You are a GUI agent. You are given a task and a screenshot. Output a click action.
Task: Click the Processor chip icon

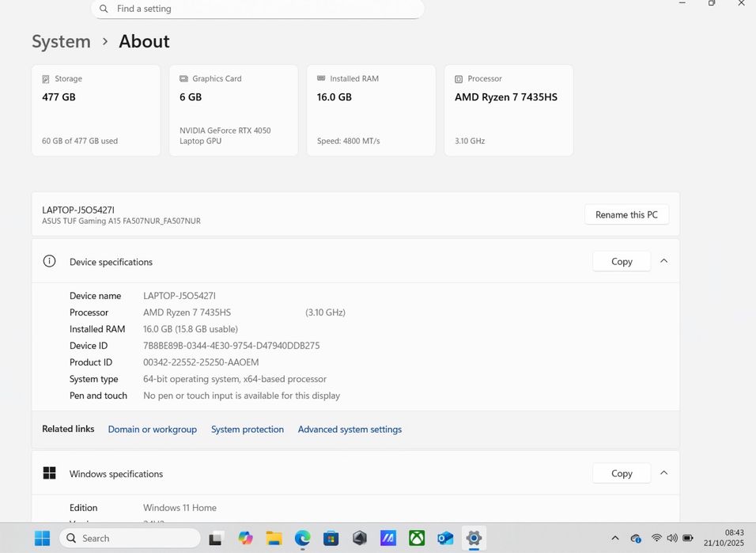click(x=459, y=79)
